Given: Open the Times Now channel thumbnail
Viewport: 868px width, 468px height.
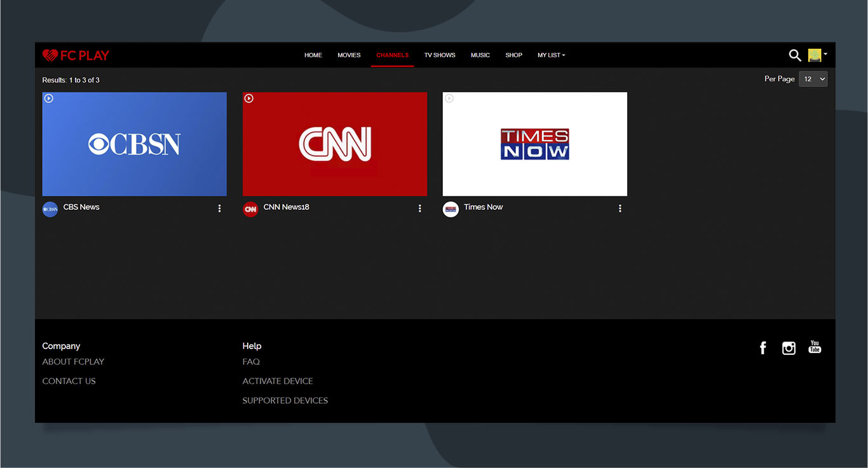Looking at the screenshot, I should pyautogui.click(x=535, y=144).
